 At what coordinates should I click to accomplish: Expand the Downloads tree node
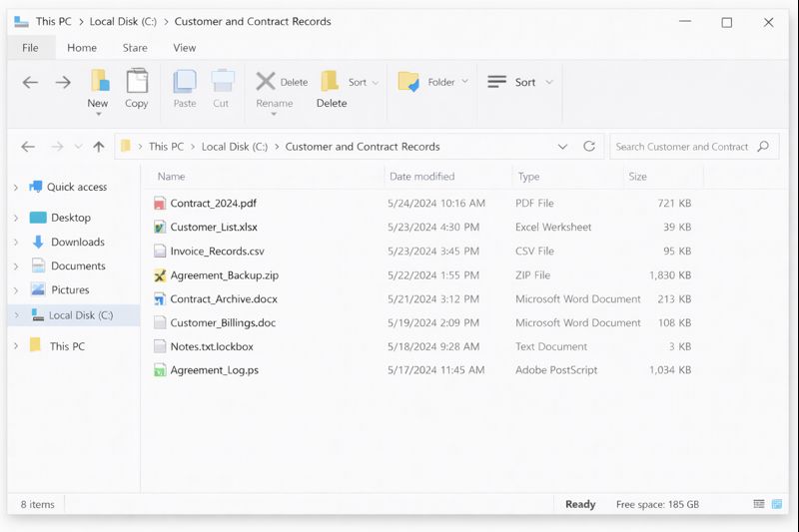coord(16,243)
